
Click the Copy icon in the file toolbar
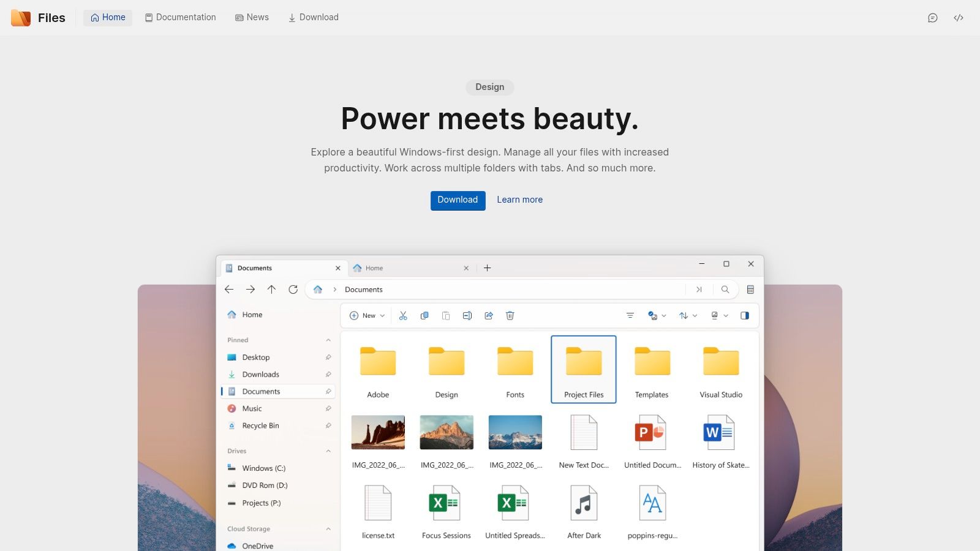(424, 315)
